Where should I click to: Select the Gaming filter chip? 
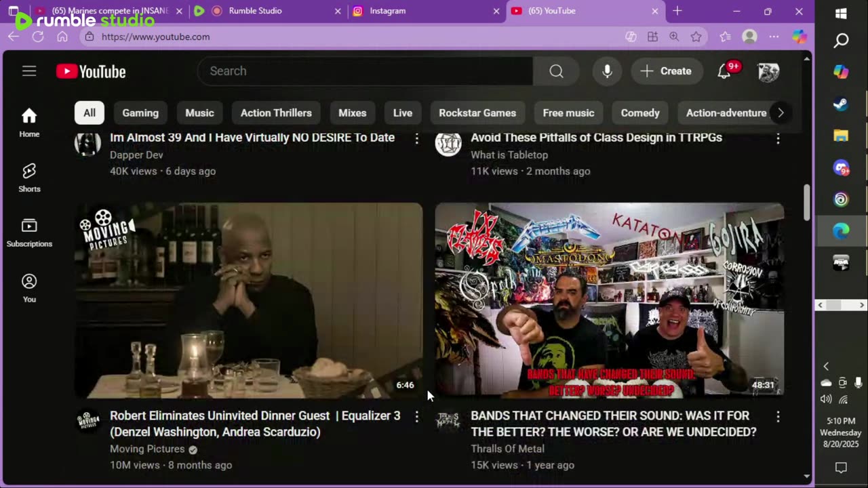click(140, 113)
